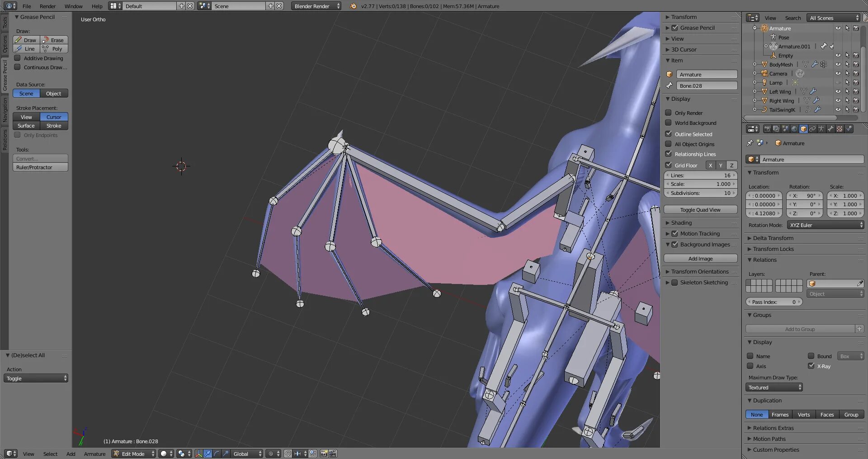Open the render engine dropdown
Image resolution: width=868 pixels, height=459 pixels.
tap(316, 6)
